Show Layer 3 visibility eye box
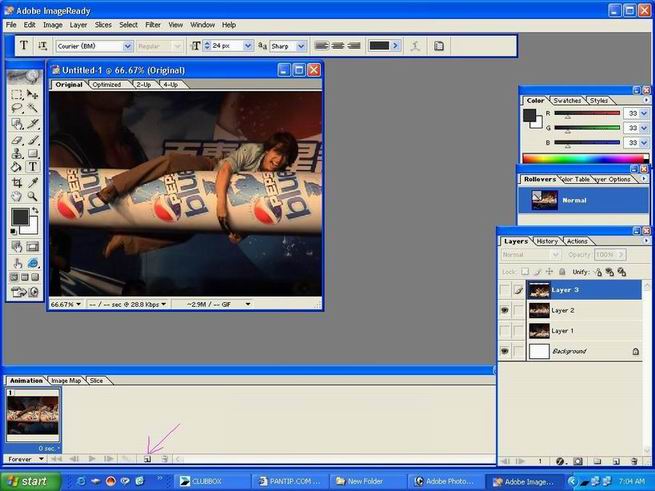The width and height of the screenshot is (655, 491). coord(505,290)
